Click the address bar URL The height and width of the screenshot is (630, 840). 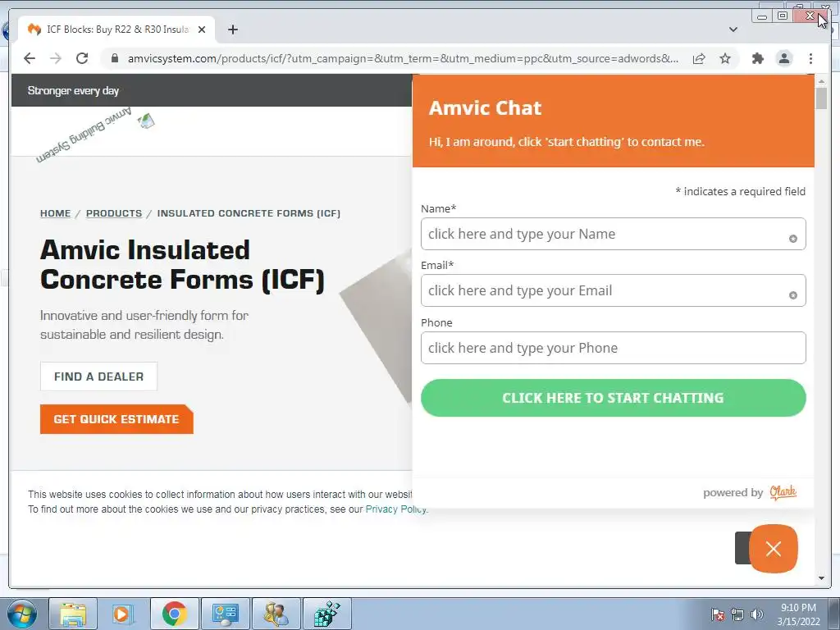pyautogui.click(x=403, y=58)
